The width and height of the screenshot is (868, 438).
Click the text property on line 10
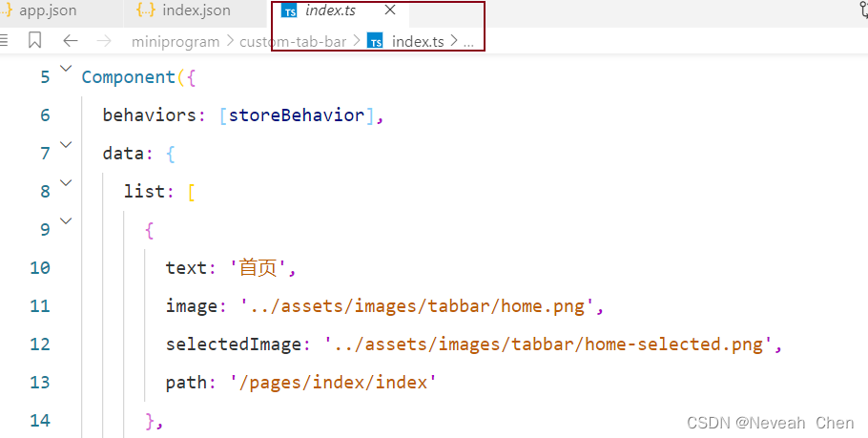(x=187, y=268)
